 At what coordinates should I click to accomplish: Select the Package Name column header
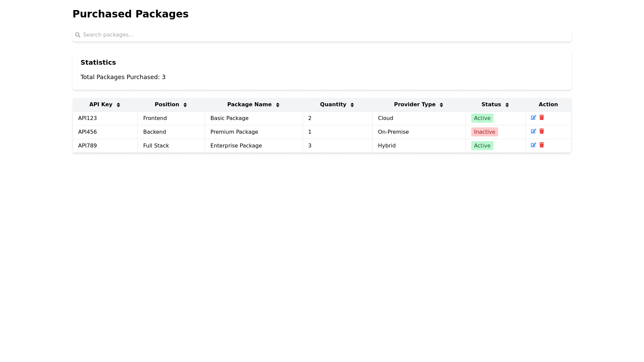[x=250, y=104]
